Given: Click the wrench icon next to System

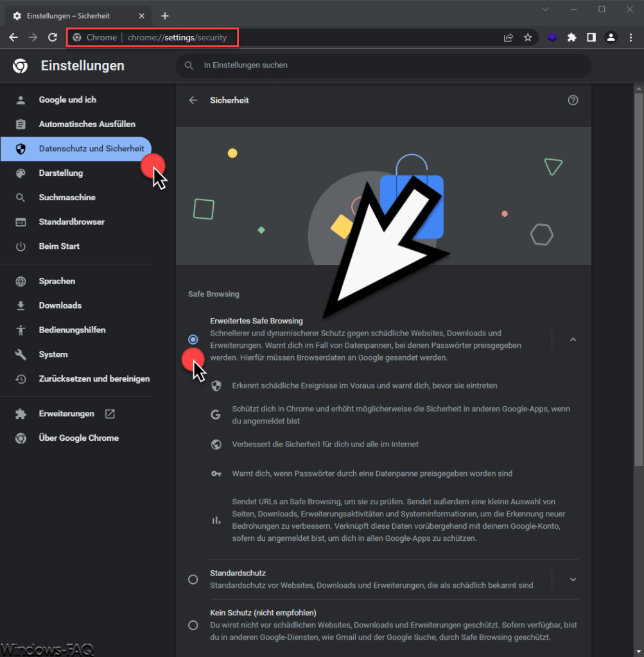Looking at the screenshot, I should click(21, 354).
